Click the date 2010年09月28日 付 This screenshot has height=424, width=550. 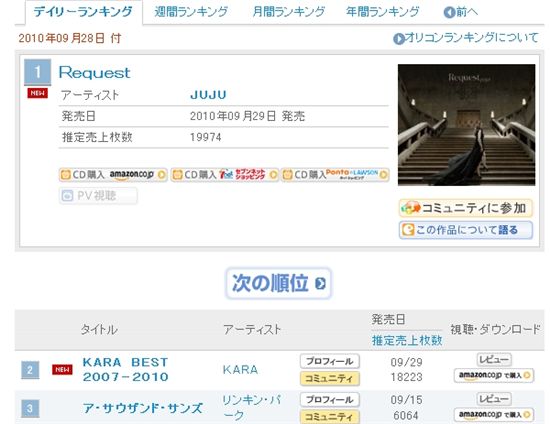pos(69,38)
